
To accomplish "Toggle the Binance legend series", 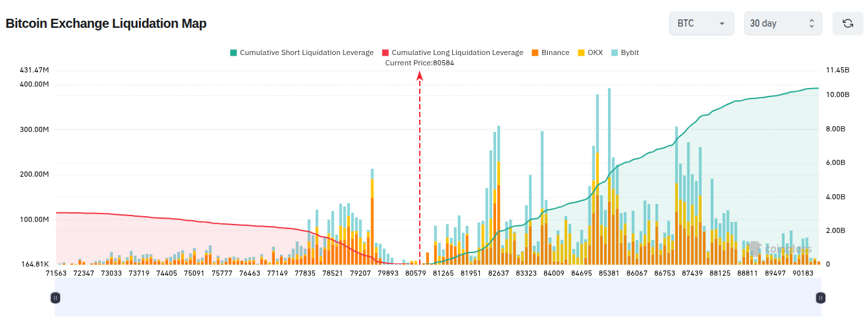I will coord(550,52).
